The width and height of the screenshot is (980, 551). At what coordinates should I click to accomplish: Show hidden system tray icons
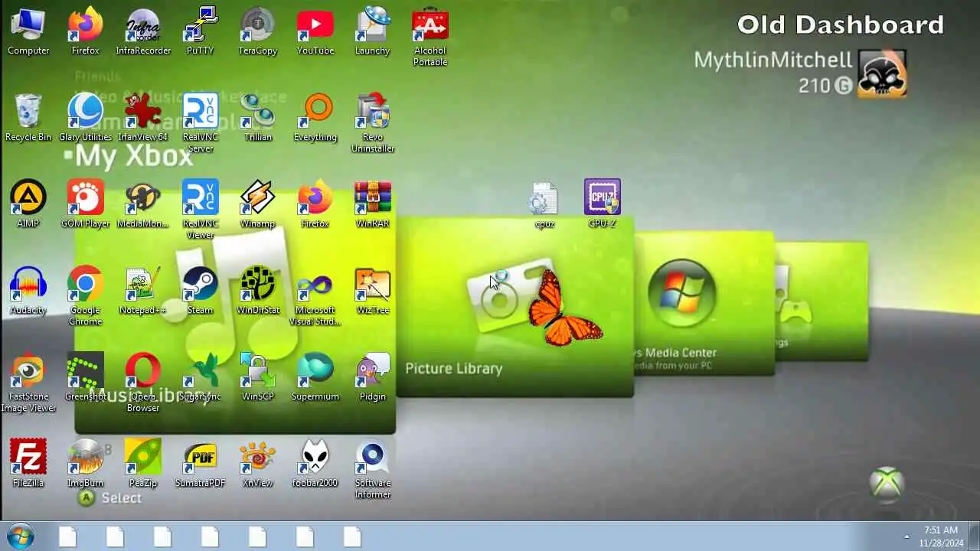point(907,536)
